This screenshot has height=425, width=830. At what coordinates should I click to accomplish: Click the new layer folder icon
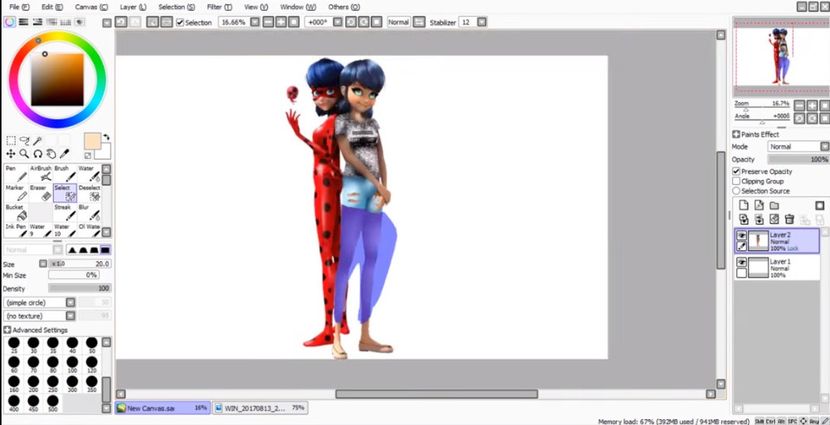click(x=774, y=205)
